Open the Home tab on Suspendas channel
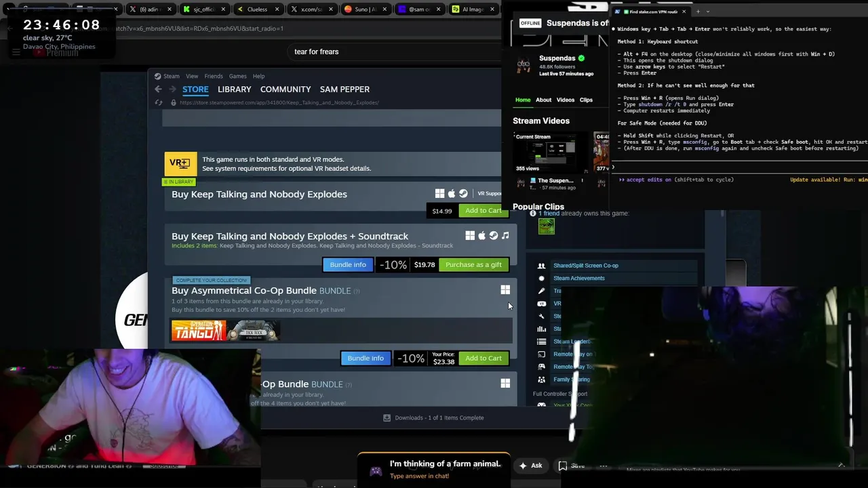Viewport: 868px width, 488px height. (523, 100)
